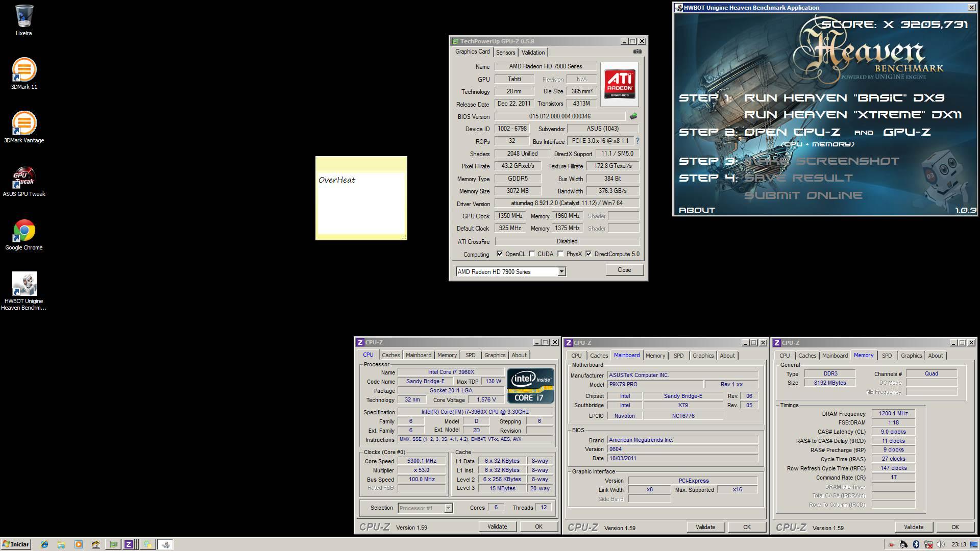This screenshot has width=980, height=551.
Task: Select the 3DMark Vantage desktop shortcut
Action: tap(24, 128)
